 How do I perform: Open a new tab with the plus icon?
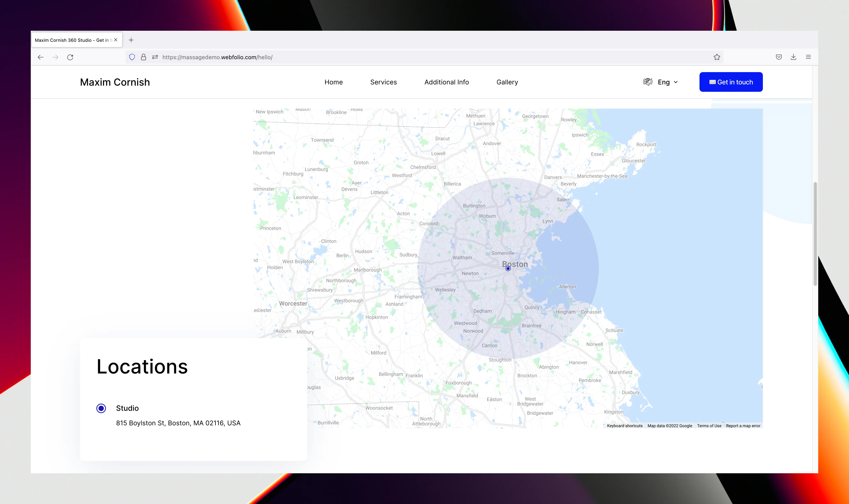click(131, 40)
